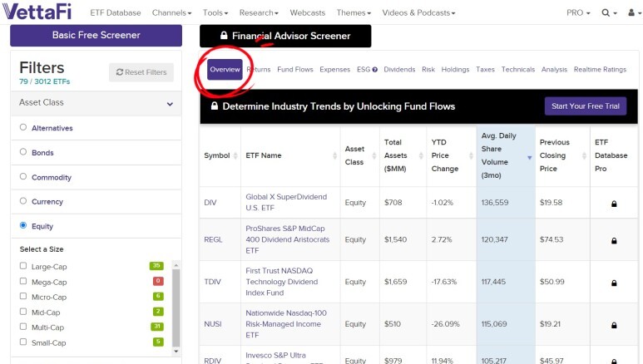
Task: Click size list scrollbar up arrow
Action: pos(176,265)
